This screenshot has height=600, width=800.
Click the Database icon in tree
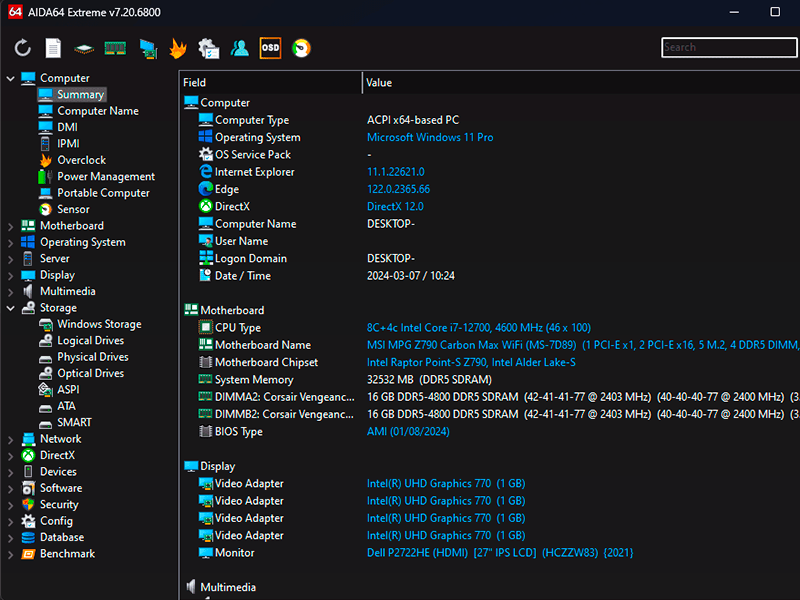[28, 537]
